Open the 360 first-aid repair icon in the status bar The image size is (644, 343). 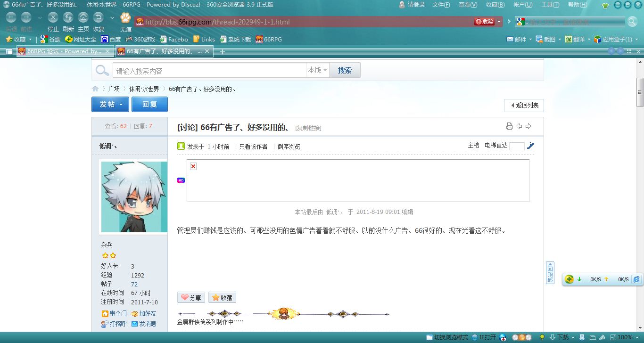pos(503,337)
